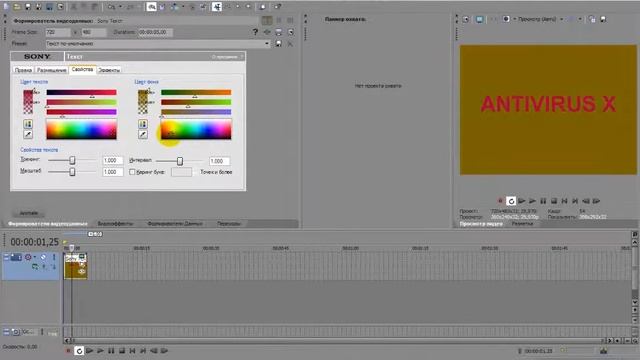
Task: Click the record button under the preview window
Action: (x=500, y=201)
